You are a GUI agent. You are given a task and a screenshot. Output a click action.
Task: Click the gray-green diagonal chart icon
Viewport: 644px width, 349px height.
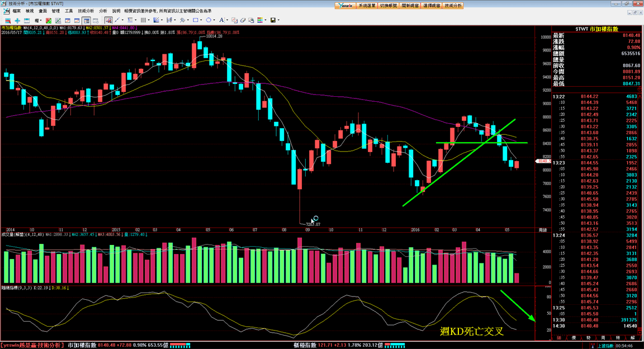coord(58,20)
